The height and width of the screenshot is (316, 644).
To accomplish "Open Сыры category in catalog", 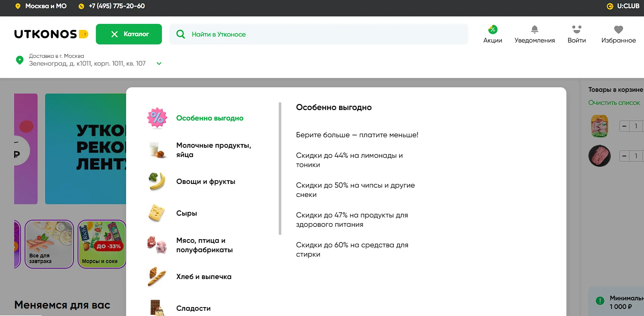I will 187,213.
